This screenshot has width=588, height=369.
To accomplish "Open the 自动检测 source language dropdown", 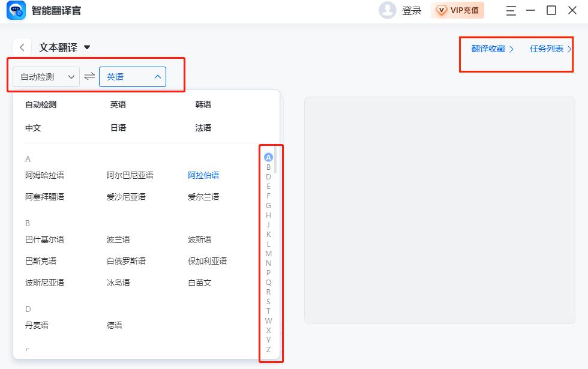I will pyautogui.click(x=45, y=76).
